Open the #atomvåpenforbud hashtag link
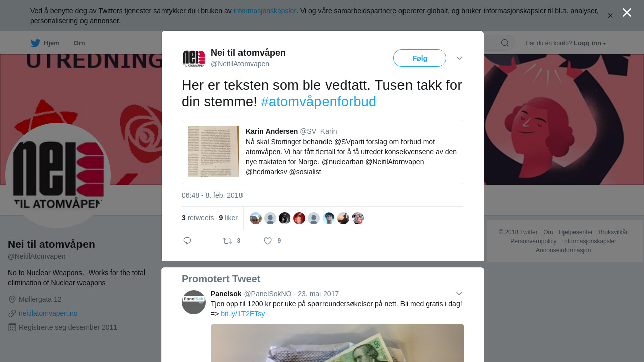Screen dimensions: 644x362 (x=318, y=102)
